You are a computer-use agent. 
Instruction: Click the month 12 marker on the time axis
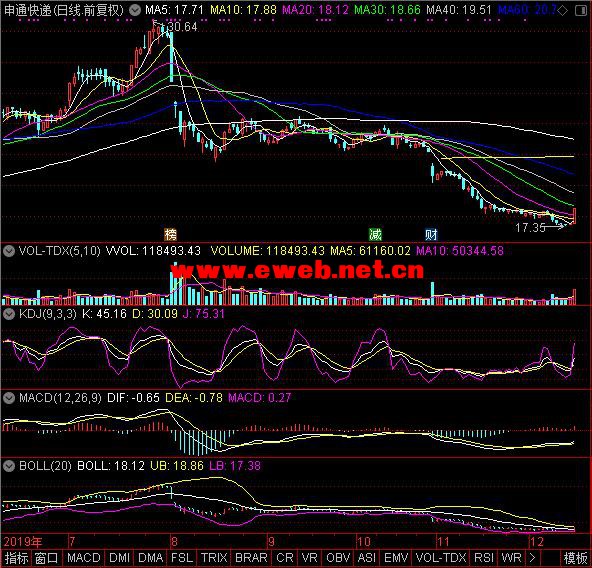[x=537, y=542]
